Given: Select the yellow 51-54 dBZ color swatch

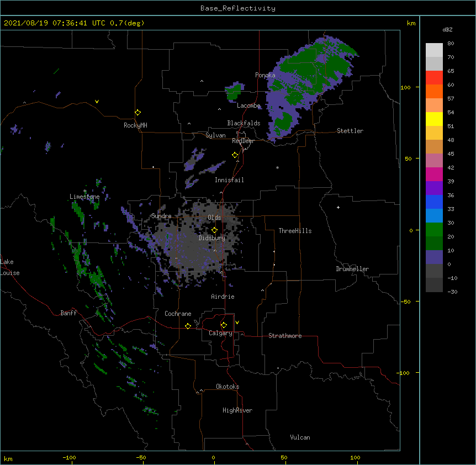Looking at the screenshot, I should [x=434, y=119].
